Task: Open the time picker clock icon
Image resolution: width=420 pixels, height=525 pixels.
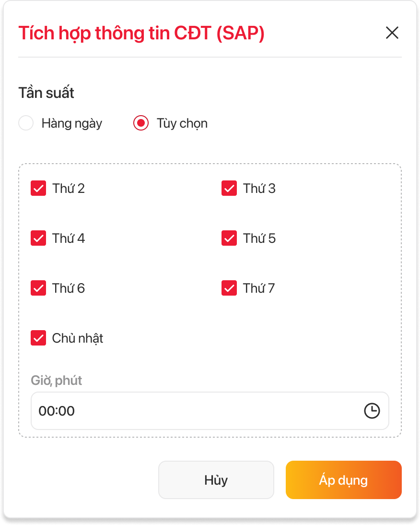Action: click(372, 411)
